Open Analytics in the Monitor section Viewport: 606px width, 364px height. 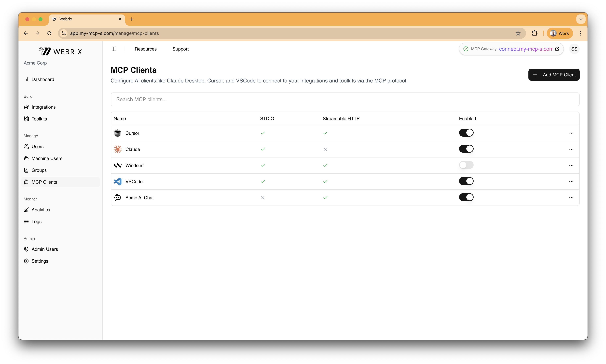click(x=41, y=210)
